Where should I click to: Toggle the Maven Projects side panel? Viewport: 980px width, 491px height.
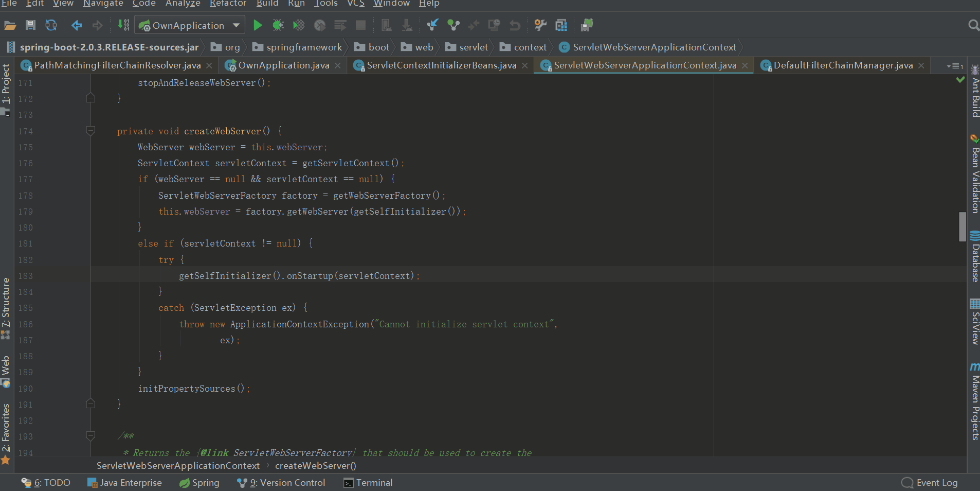(974, 401)
